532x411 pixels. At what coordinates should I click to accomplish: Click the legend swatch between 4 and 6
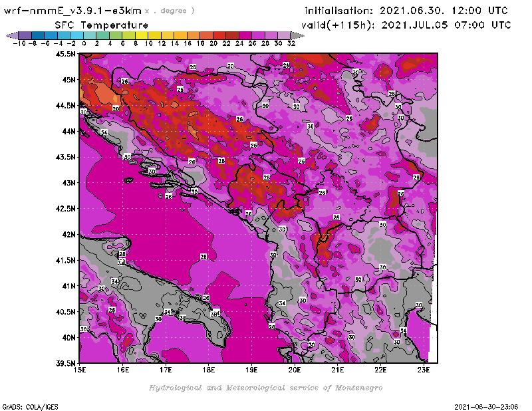coord(116,35)
